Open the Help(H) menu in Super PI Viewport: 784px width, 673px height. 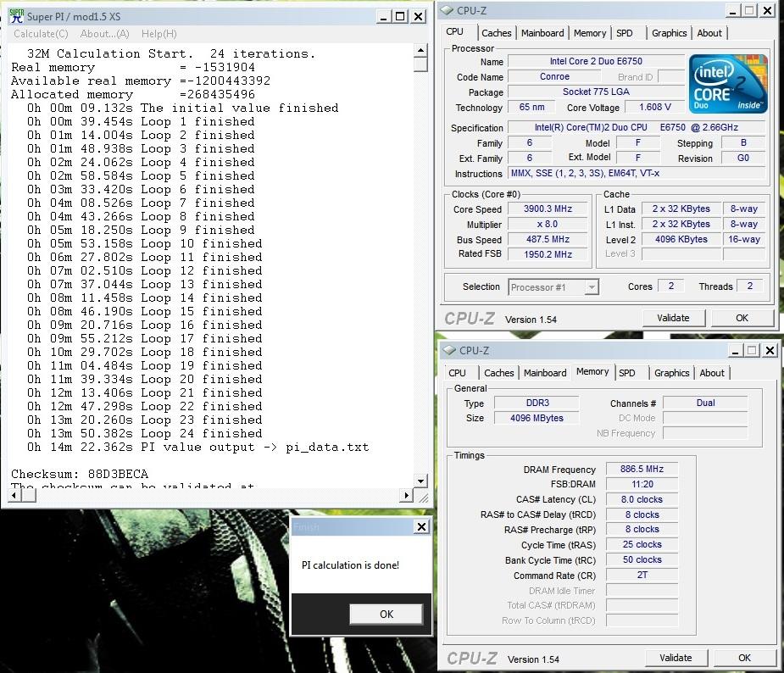[159, 34]
